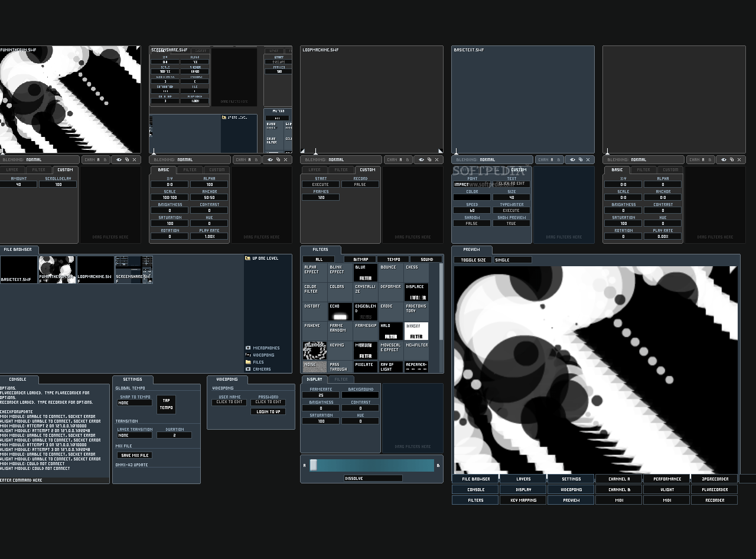The height and width of the screenshot is (559, 756).
Task: Select the Console panel tab
Action: [x=18, y=379]
